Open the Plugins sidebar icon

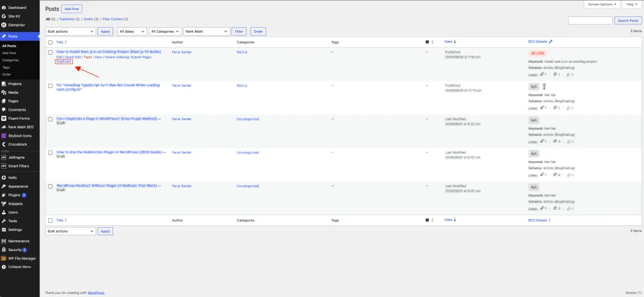point(4,195)
